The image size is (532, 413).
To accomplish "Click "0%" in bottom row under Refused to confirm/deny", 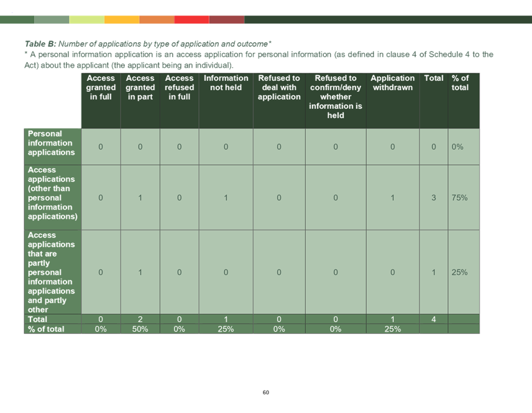I will pos(336,329).
